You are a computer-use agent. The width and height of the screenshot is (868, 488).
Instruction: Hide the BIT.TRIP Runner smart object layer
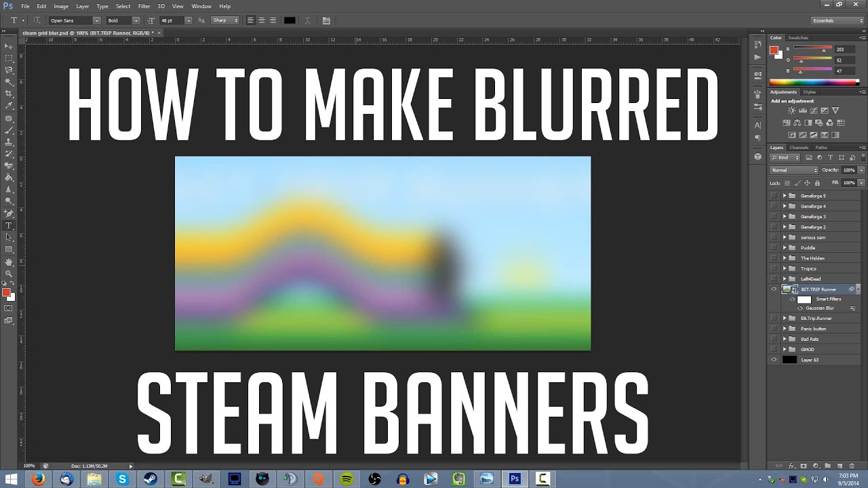[x=774, y=289]
